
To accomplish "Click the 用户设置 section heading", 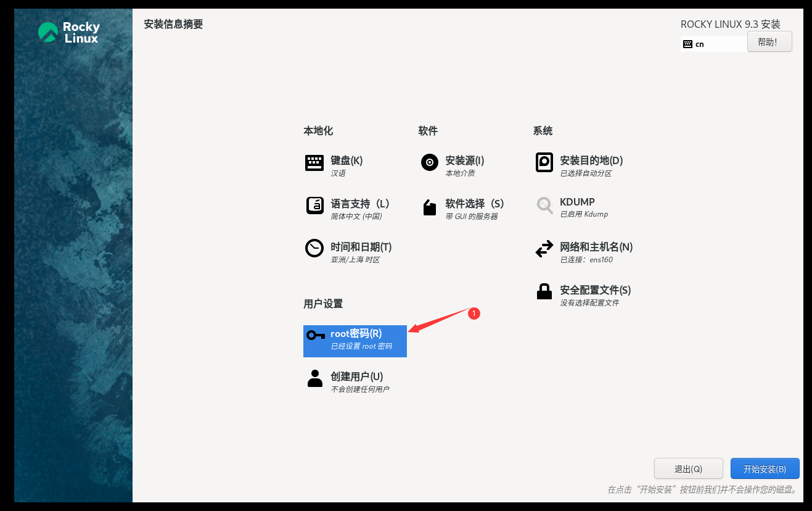I will [x=323, y=304].
